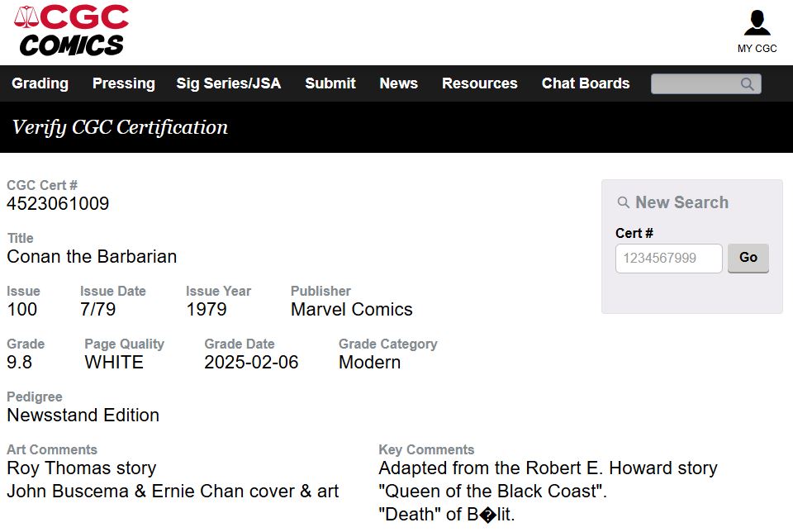Open the Sig Series/JSA menu
Viewport: 793px width, 532px height.
coord(228,83)
